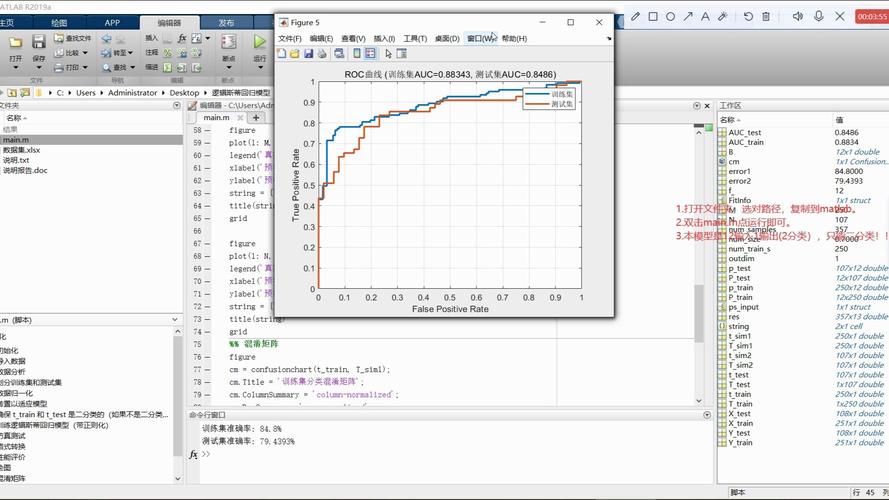Click the New Figure icon in Figure toolbar

tap(282, 54)
